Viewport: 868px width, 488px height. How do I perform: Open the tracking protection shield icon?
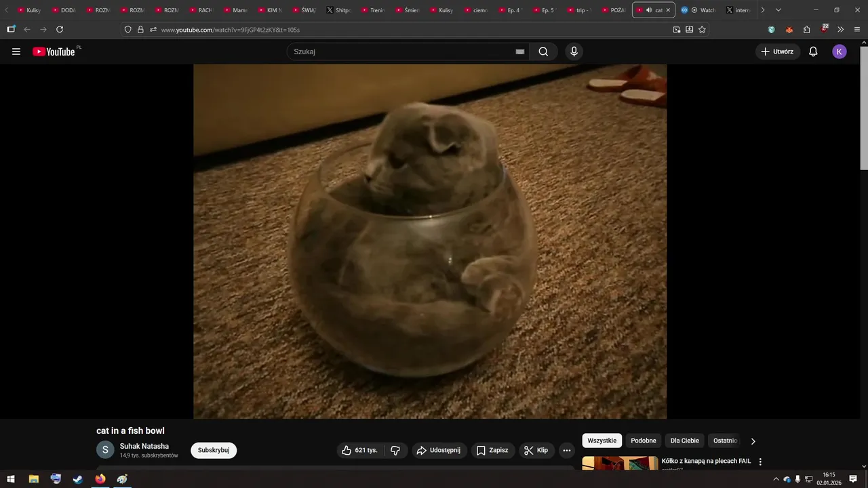point(127,30)
